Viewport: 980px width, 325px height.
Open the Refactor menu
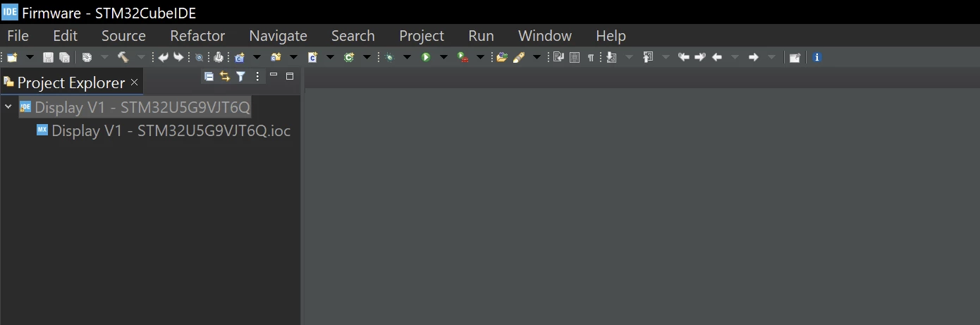(197, 36)
